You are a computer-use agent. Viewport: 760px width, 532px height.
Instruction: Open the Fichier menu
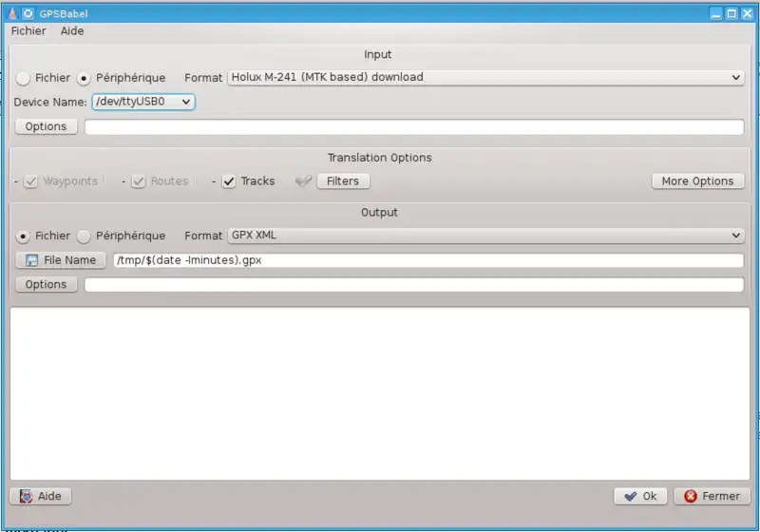pyautogui.click(x=28, y=31)
